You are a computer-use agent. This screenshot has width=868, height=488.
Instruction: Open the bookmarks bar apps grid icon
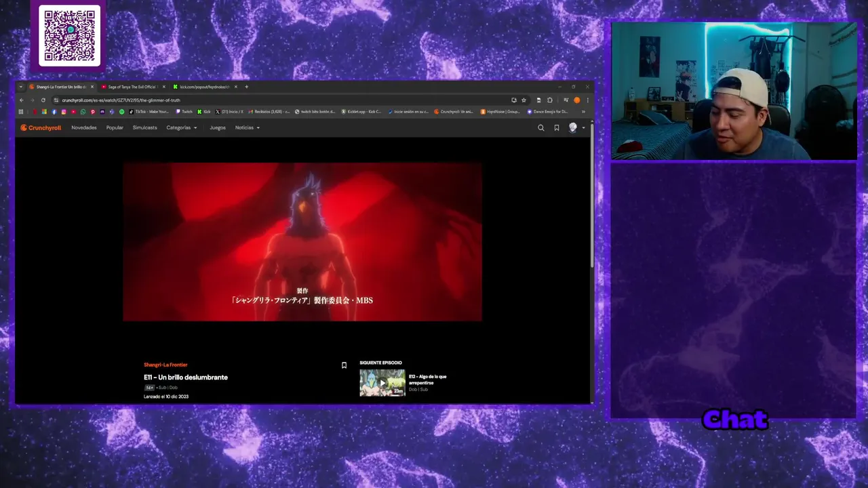(x=21, y=112)
